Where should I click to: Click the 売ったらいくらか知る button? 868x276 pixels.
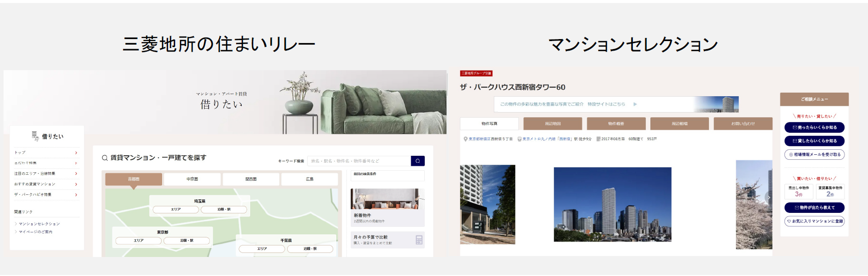click(x=814, y=128)
